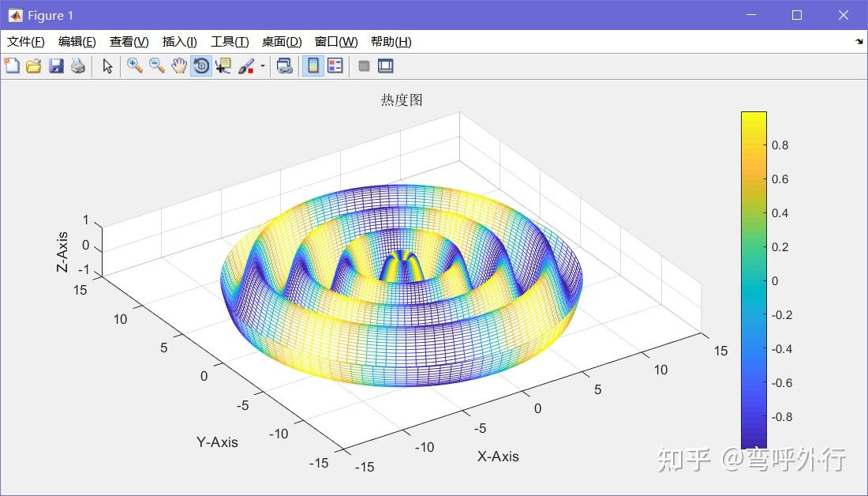Create a new figure with the New File icon
868x496 pixels.
(12, 66)
